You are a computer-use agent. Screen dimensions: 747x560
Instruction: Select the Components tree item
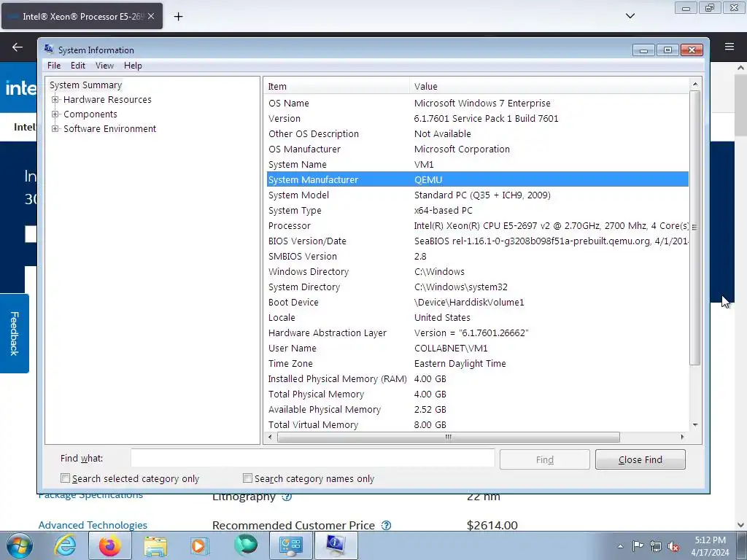click(90, 114)
